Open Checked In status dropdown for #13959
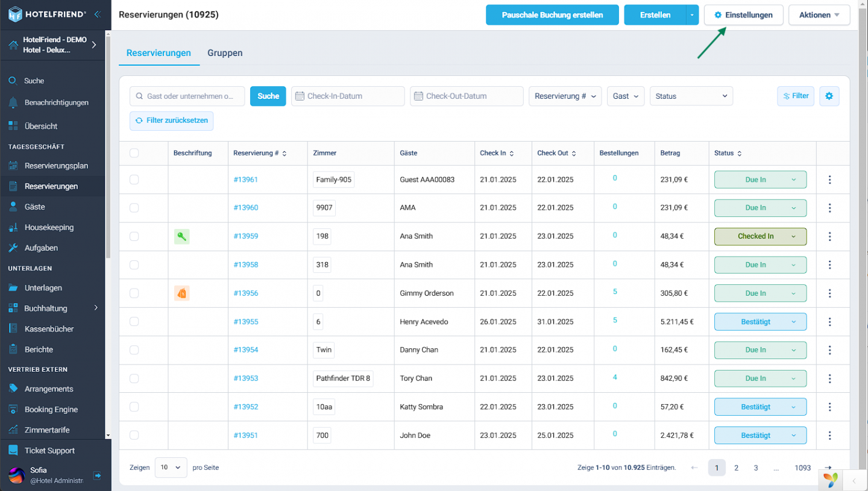Viewport: 868px width, 491px height. click(x=760, y=236)
